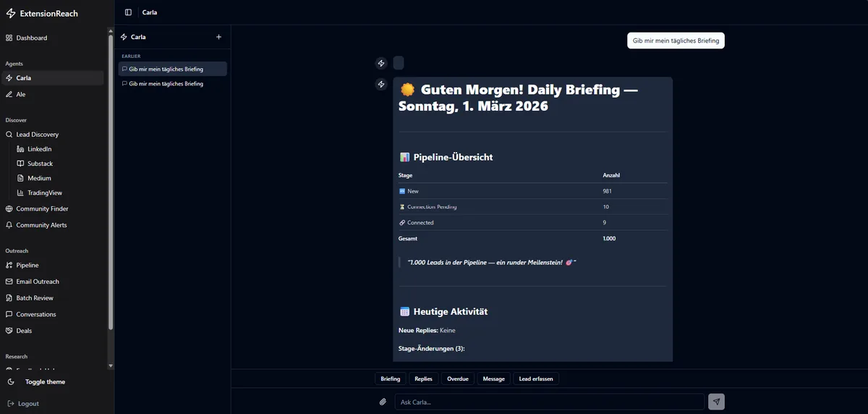Click the TradingView chart icon

coord(21,193)
